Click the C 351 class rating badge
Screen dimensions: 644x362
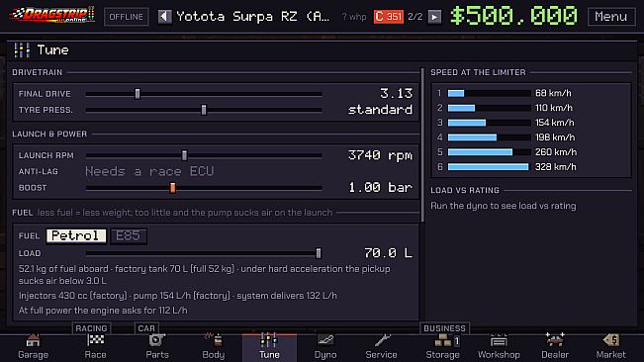click(389, 17)
